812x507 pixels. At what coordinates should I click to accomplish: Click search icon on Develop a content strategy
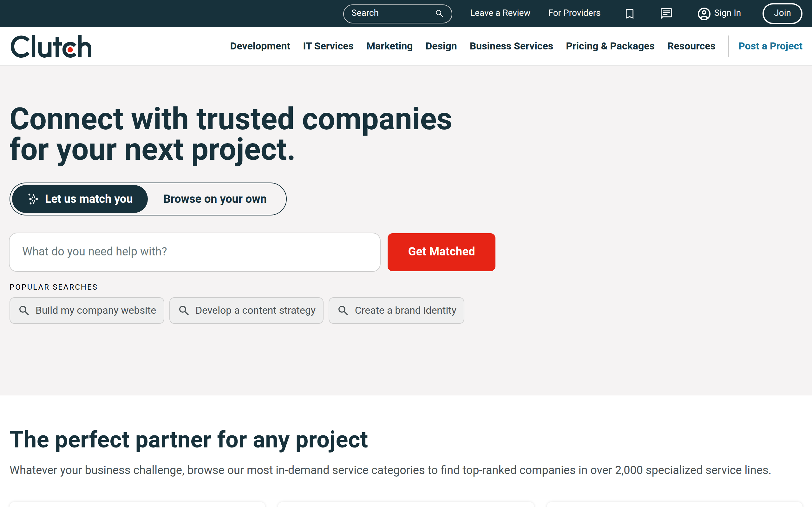point(184,310)
